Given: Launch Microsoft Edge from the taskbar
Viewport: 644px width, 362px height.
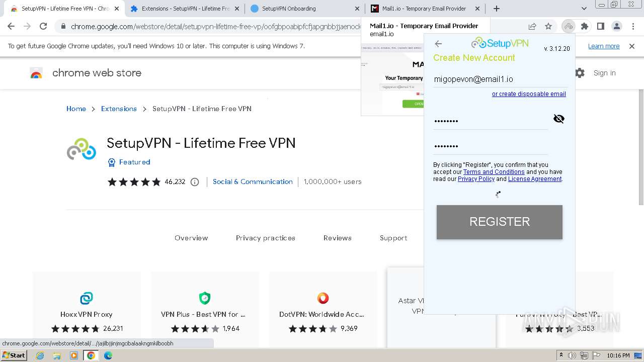Looking at the screenshot, I should [108, 355].
